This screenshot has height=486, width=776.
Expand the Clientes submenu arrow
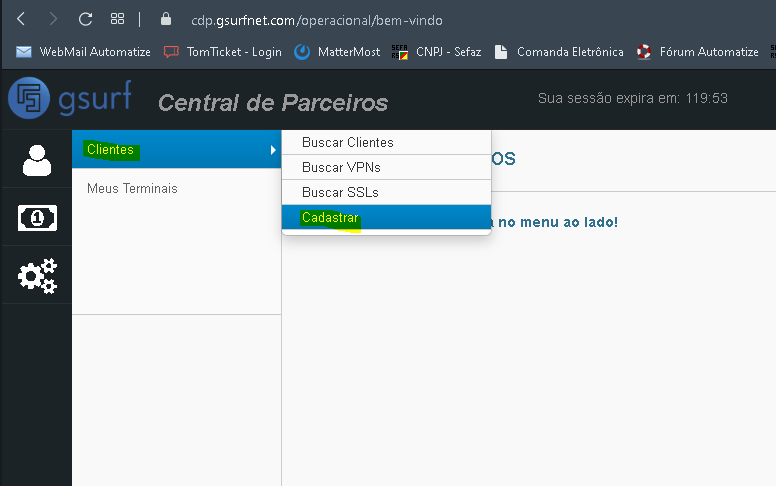click(273, 149)
